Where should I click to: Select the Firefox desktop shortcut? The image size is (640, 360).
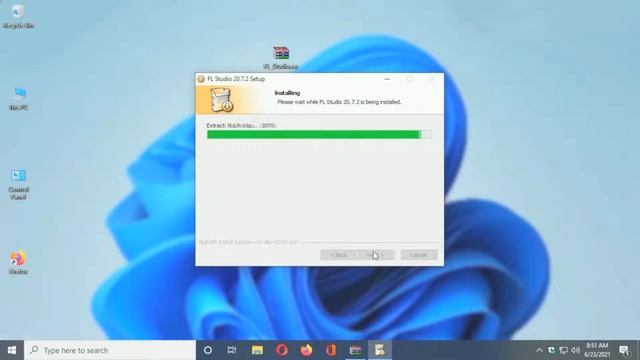click(x=18, y=262)
